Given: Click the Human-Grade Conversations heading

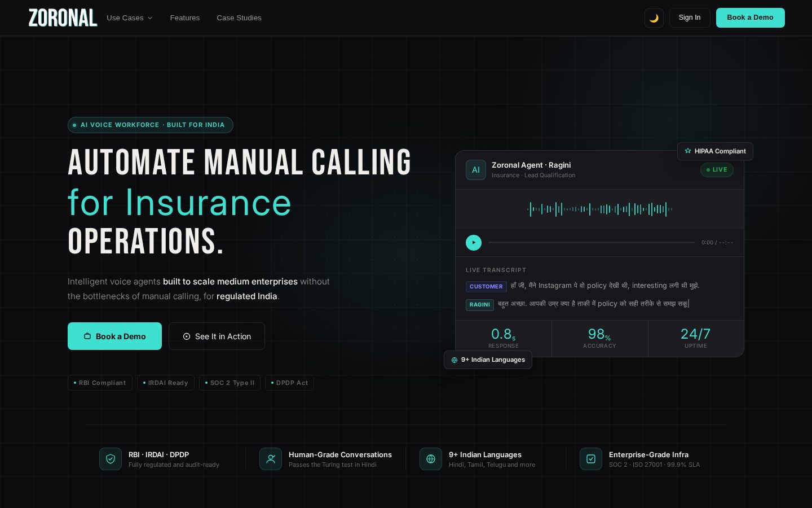Looking at the screenshot, I should coord(340,454).
